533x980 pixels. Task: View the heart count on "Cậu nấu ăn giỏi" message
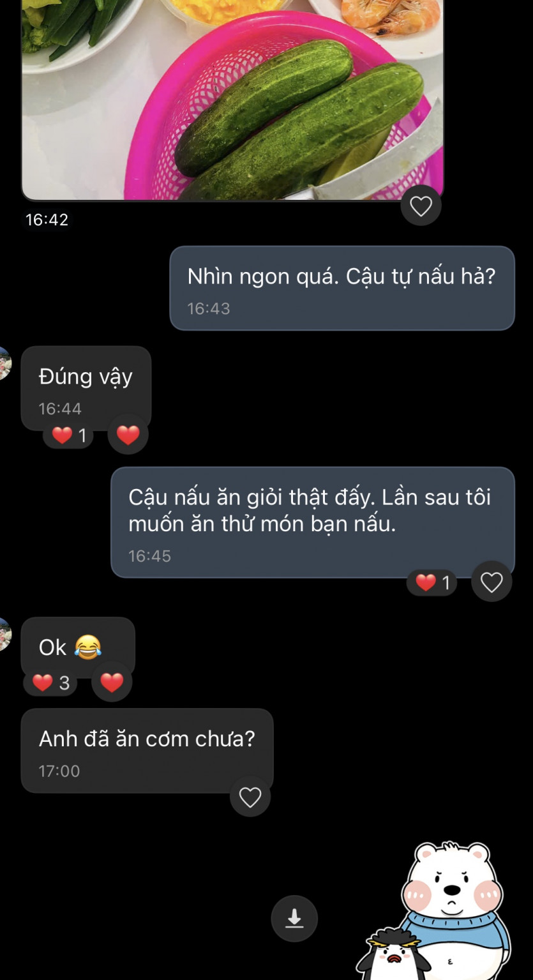(432, 582)
